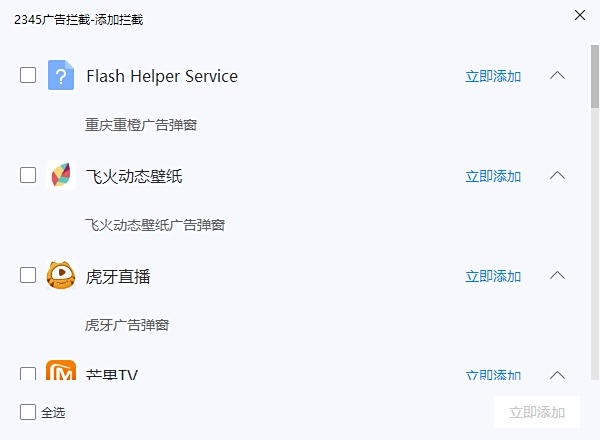This screenshot has height=440, width=600.
Task: Check the Flash Helper Service checkbox
Action: 28,75
